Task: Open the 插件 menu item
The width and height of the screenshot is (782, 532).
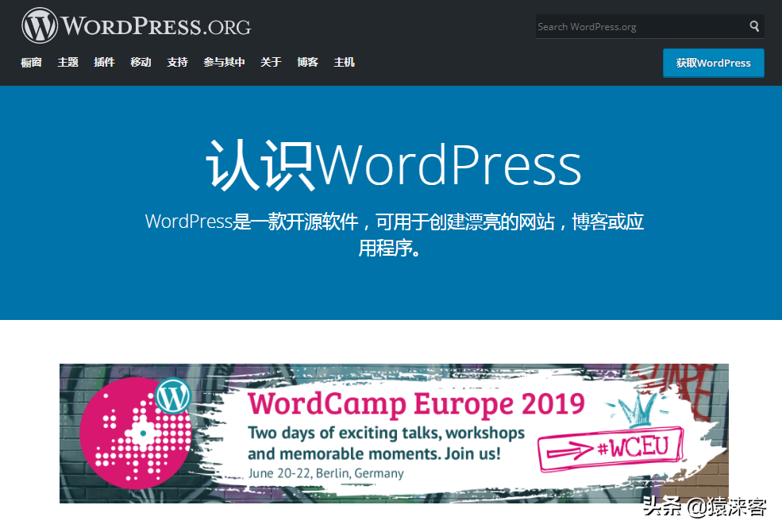Action: pos(104,62)
